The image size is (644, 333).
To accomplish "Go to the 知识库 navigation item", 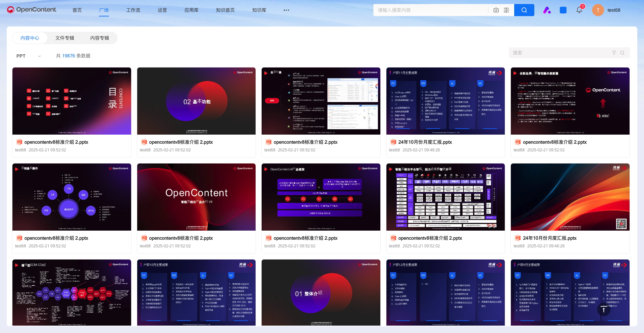I will click(x=259, y=10).
